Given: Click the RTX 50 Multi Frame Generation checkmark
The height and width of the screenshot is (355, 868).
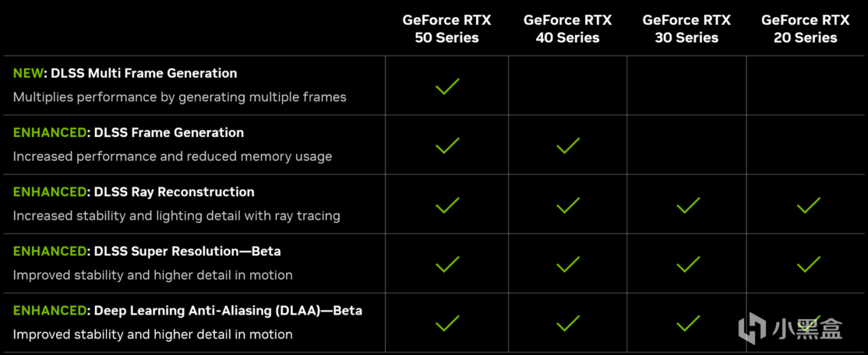Looking at the screenshot, I should [447, 86].
